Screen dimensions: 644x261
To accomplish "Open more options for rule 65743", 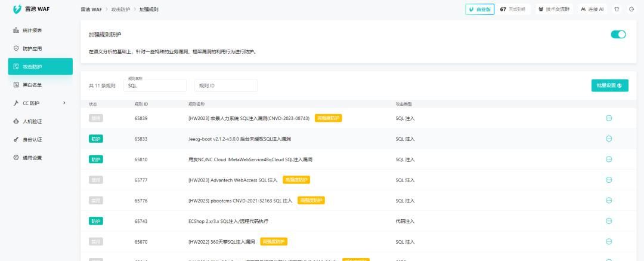I will coord(609,221).
